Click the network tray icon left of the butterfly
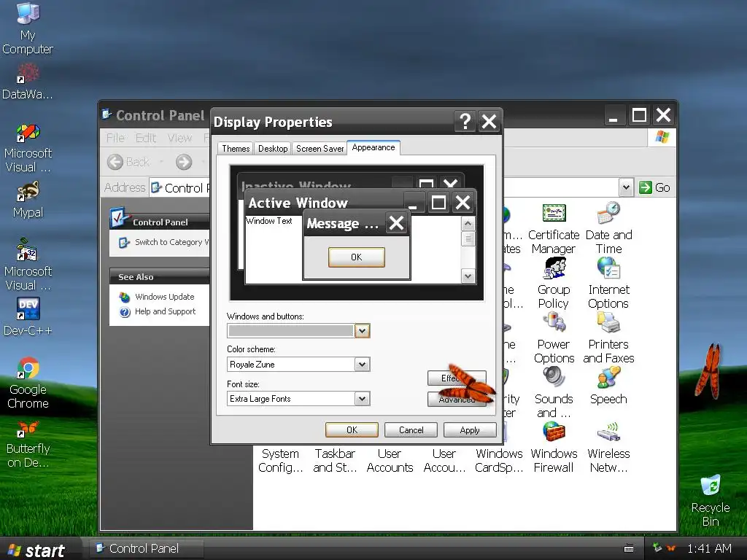Image resolution: width=747 pixels, height=560 pixels. pos(657,548)
